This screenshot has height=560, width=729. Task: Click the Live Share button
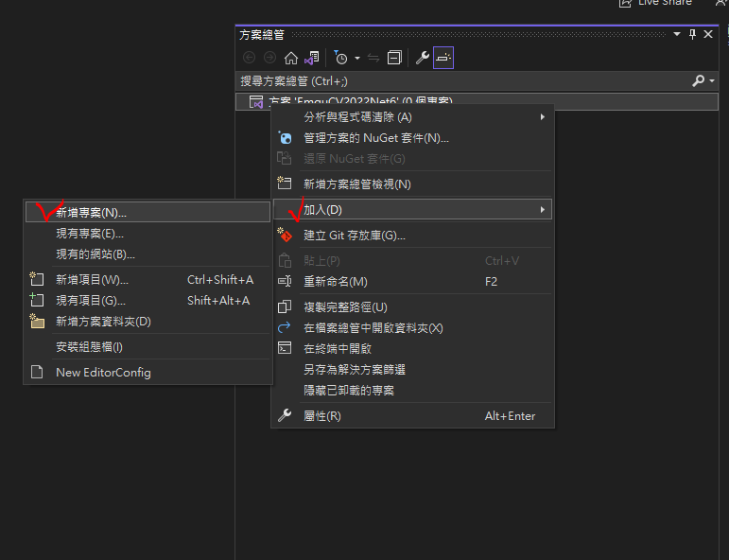tap(655, 3)
